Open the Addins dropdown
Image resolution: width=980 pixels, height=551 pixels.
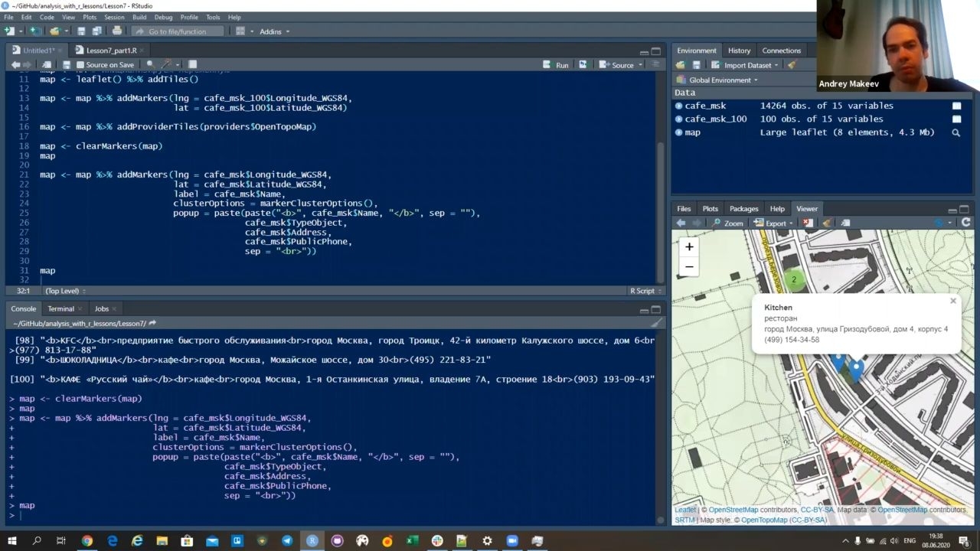click(x=275, y=31)
